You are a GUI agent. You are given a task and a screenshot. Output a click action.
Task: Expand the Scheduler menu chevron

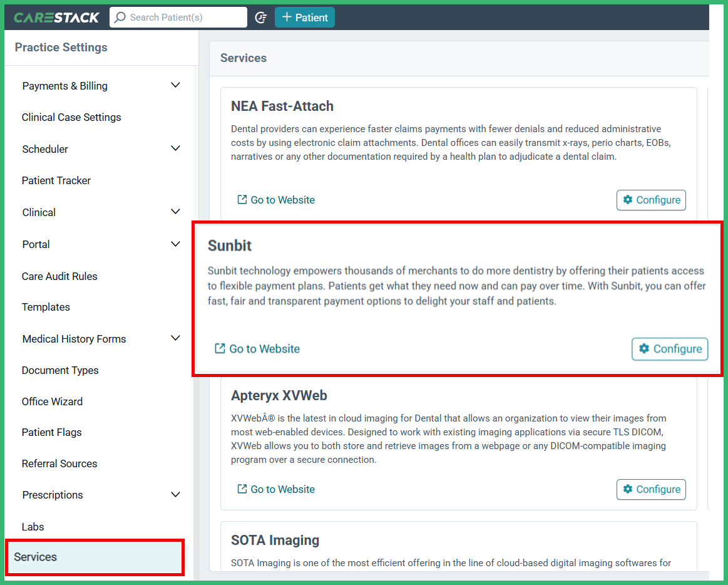click(175, 148)
